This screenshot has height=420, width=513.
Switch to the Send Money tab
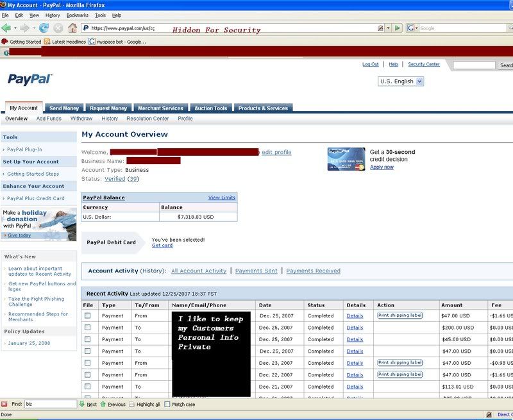pyautogui.click(x=64, y=108)
